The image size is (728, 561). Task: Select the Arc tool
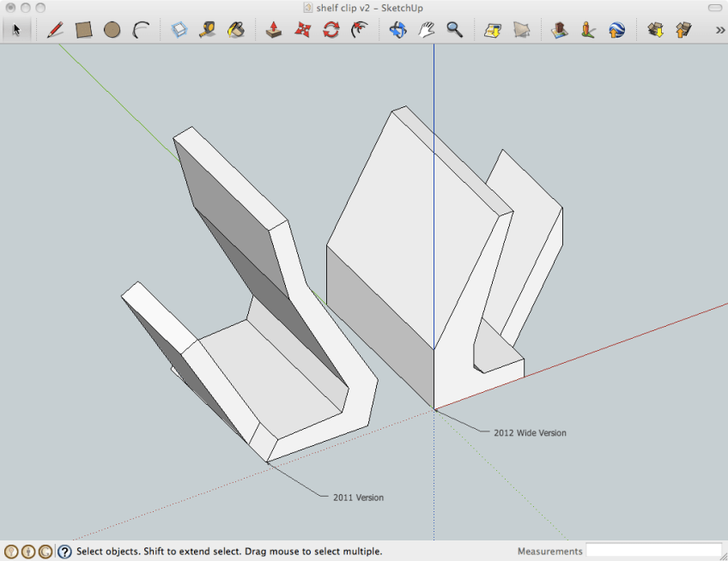[x=141, y=30]
